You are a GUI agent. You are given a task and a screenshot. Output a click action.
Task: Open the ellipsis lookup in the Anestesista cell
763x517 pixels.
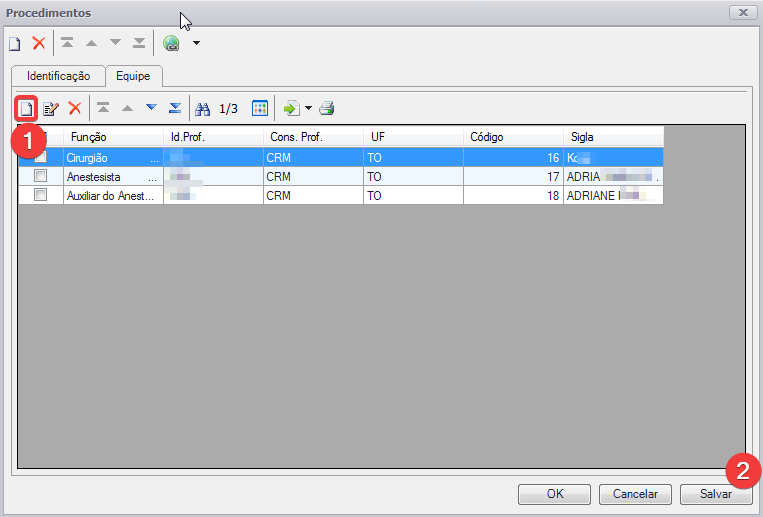[x=153, y=178]
